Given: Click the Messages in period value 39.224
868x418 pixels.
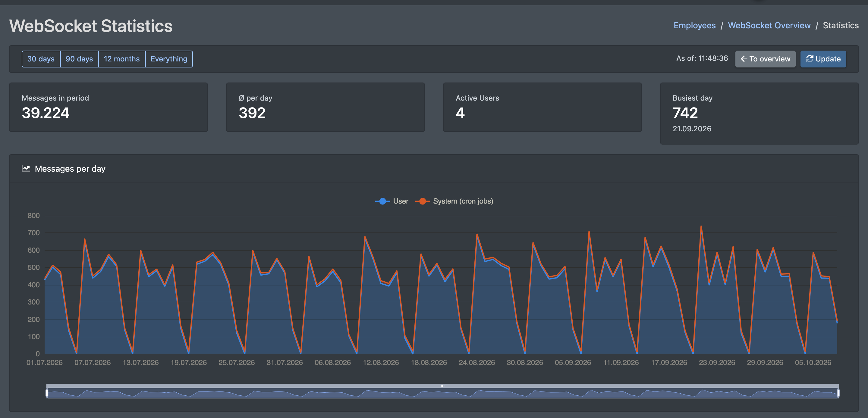Looking at the screenshot, I should 46,113.
